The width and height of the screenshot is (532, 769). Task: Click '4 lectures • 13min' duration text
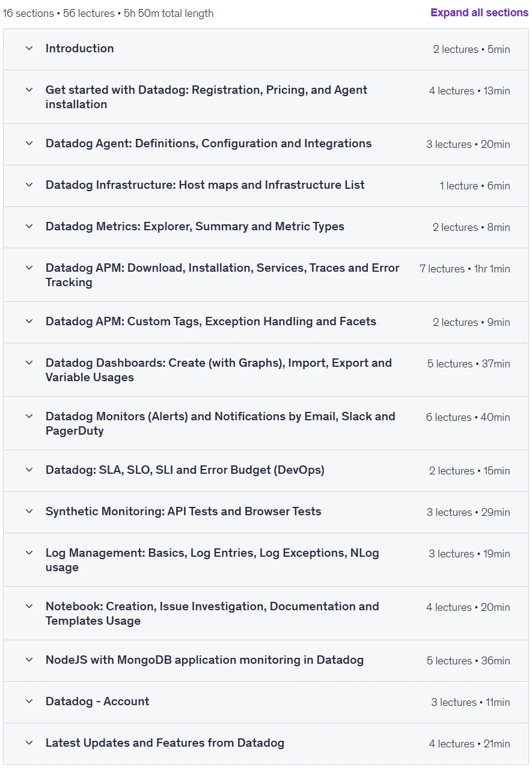coord(469,91)
